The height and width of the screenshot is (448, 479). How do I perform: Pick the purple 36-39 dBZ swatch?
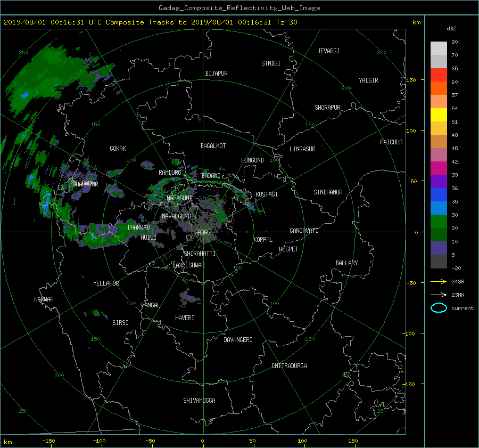pos(439,182)
